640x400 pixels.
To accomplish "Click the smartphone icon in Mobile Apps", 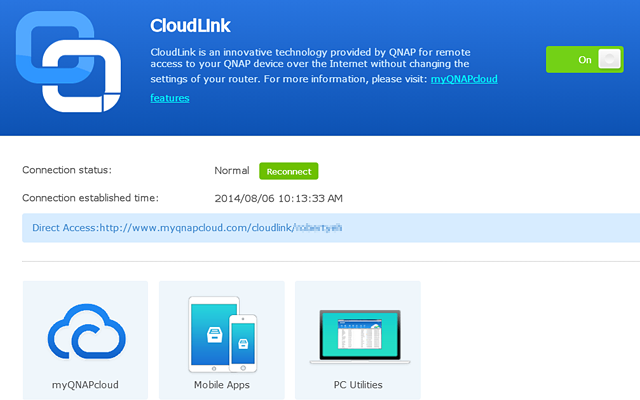I will pyautogui.click(x=242, y=340).
